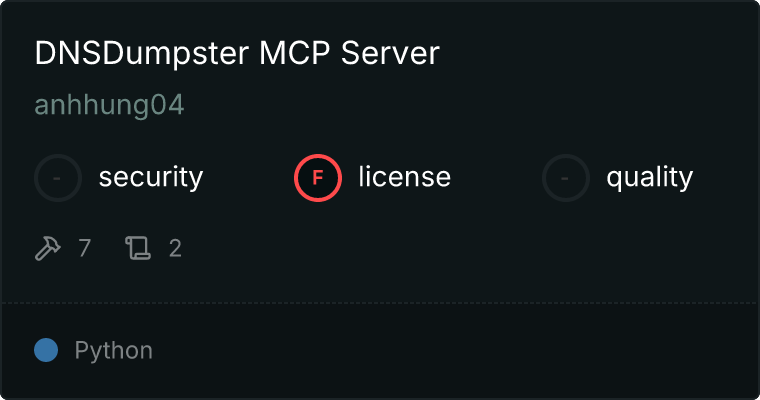
Task: Click the quality grade dash circle
Action: (566, 178)
